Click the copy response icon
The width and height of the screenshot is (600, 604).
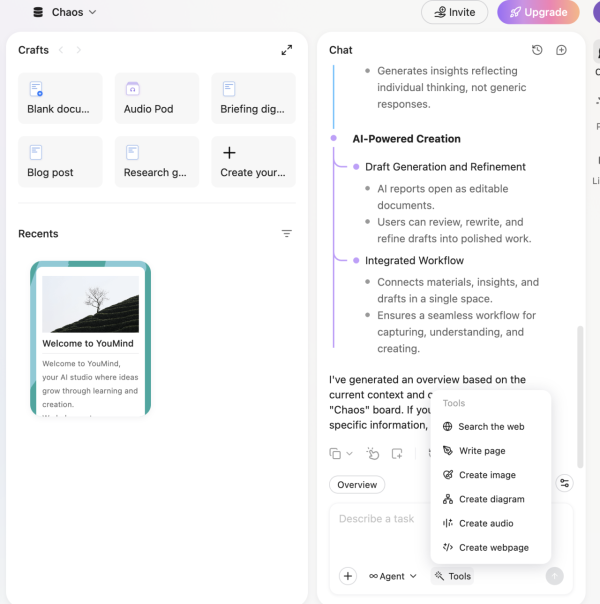pyautogui.click(x=336, y=453)
